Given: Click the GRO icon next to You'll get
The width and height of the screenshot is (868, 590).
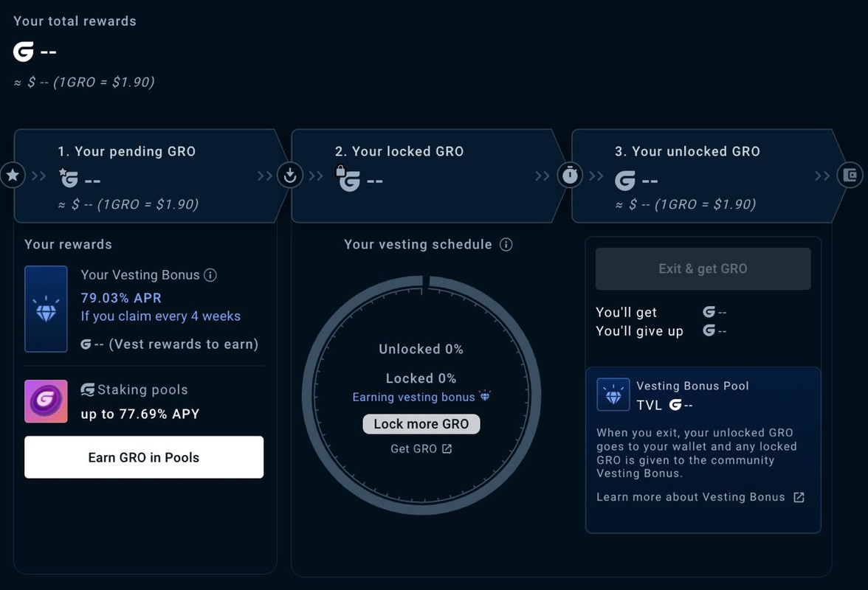Looking at the screenshot, I should tap(709, 312).
